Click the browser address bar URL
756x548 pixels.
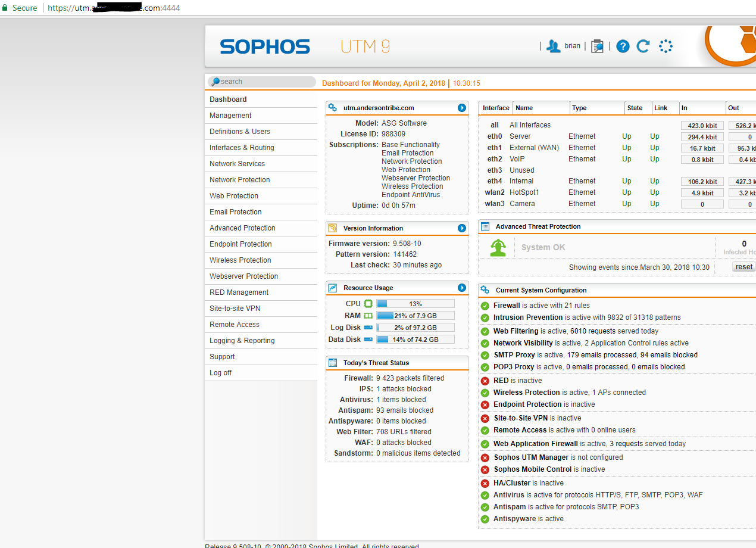tap(113, 8)
